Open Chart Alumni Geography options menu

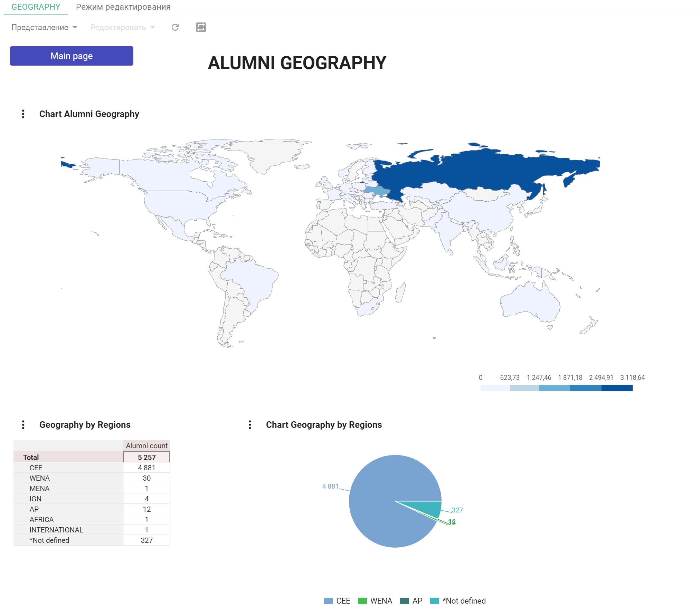coord(23,114)
